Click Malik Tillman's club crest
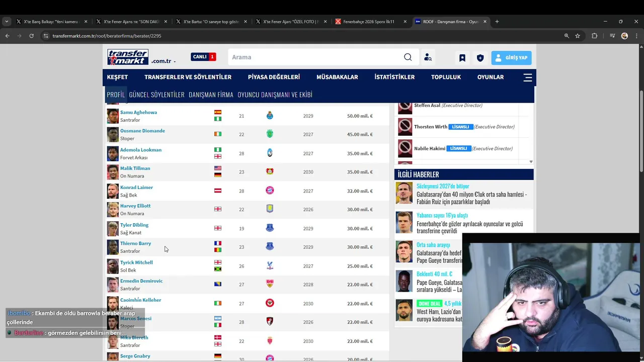The image size is (644, 362). coord(270,171)
